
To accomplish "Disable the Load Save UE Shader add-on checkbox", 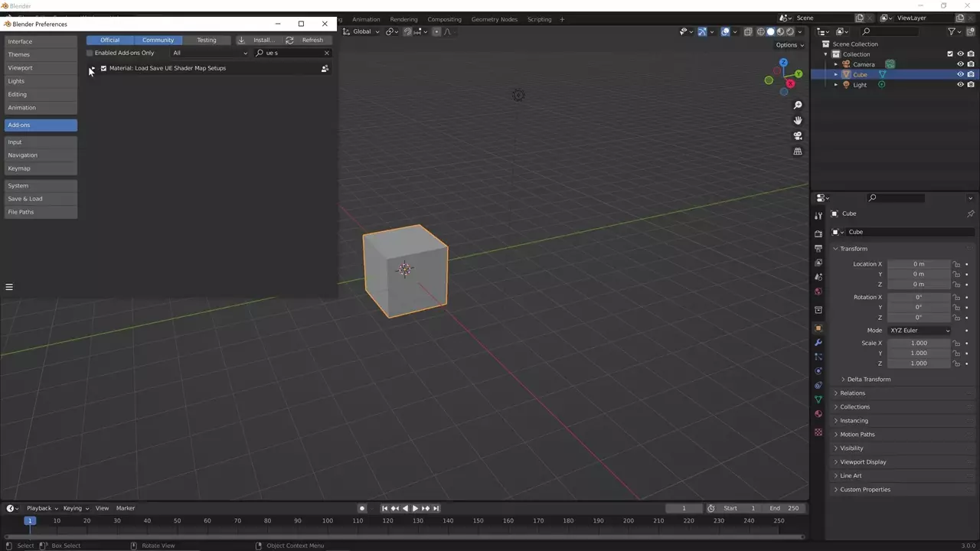I will (x=103, y=68).
